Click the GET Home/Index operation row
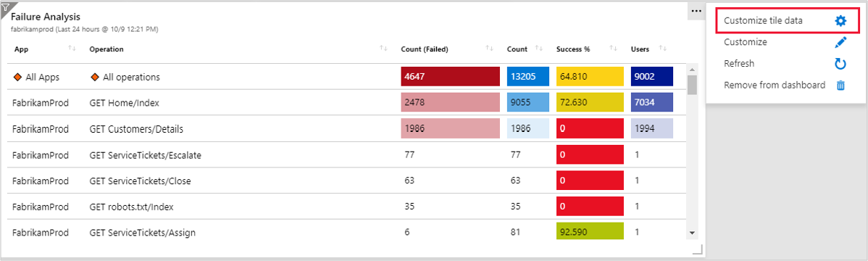868x261 pixels. pos(346,102)
